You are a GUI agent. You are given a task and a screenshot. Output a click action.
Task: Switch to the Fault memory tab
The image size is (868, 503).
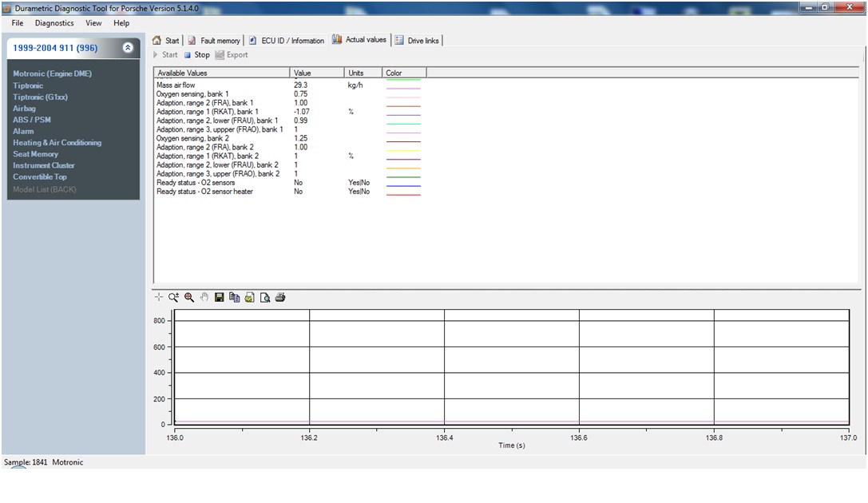(x=214, y=41)
